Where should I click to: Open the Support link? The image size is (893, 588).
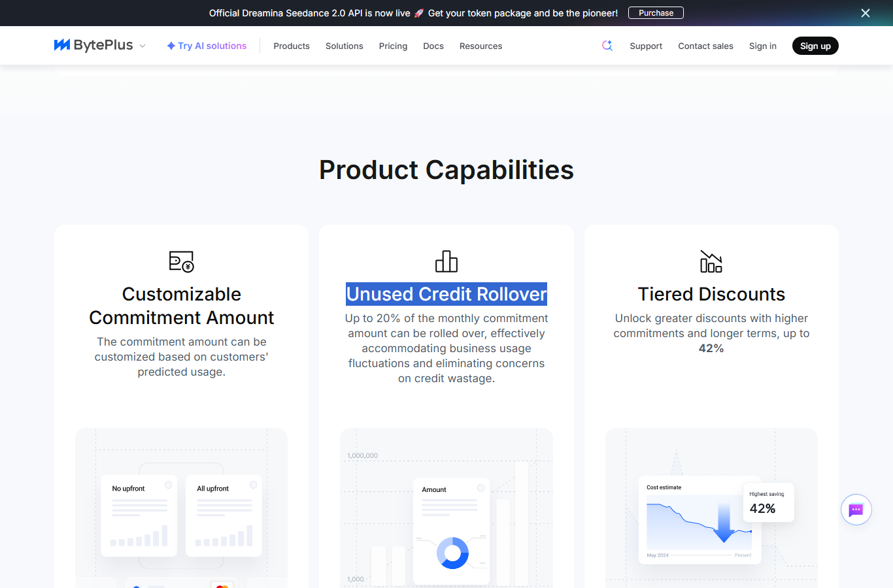[x=646, y=46]
